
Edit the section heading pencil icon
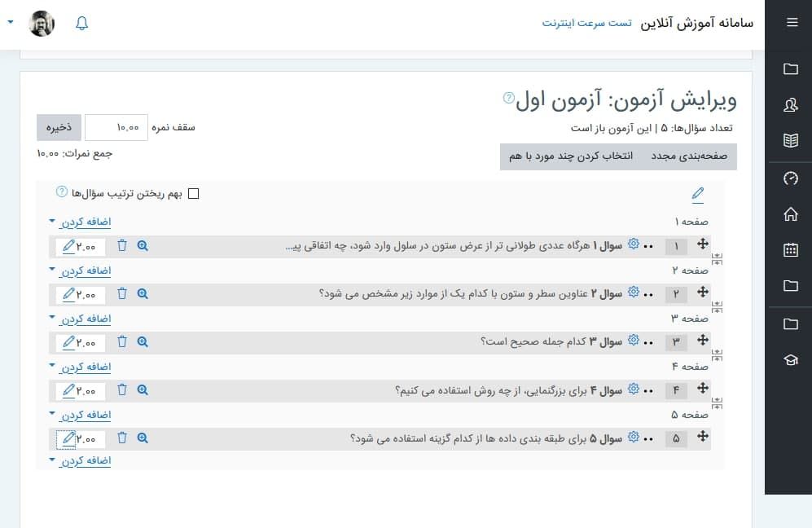tap(697, 194)
